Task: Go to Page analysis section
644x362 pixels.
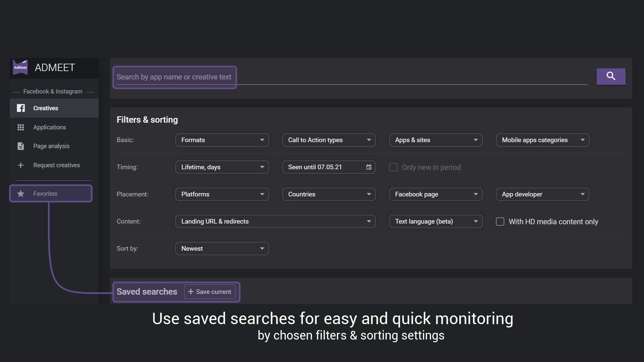Action: (x=51, y=146)
